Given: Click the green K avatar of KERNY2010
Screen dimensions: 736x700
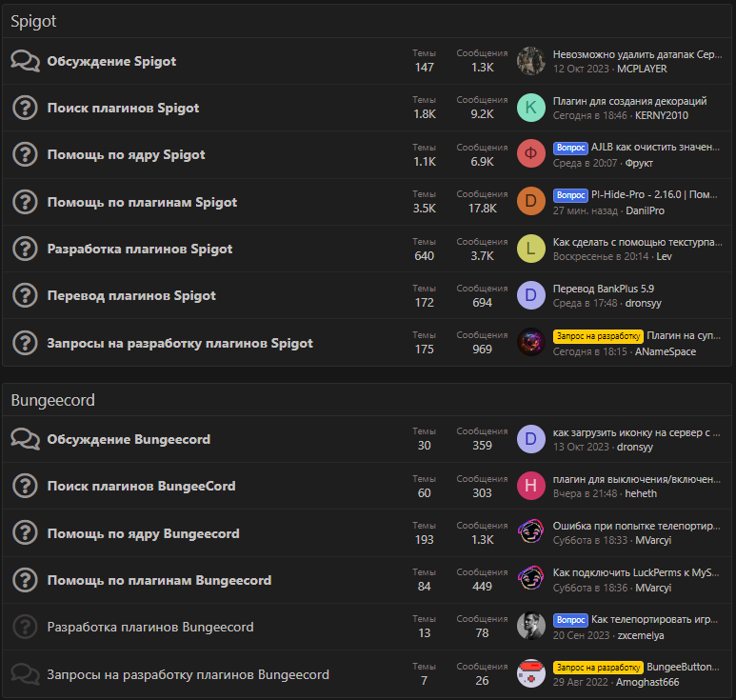Looking at the screenshot, I should pyautogui.click(x=530, y=108).
